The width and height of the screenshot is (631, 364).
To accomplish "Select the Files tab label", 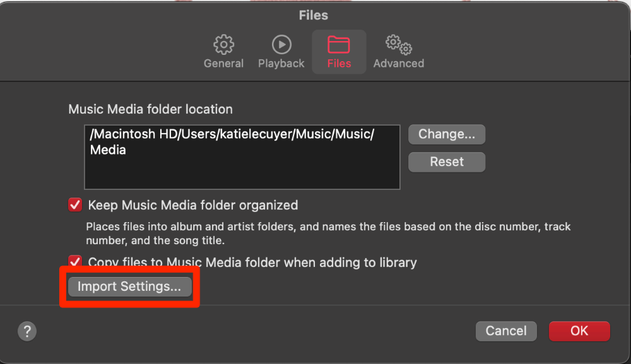I will 339,64.
